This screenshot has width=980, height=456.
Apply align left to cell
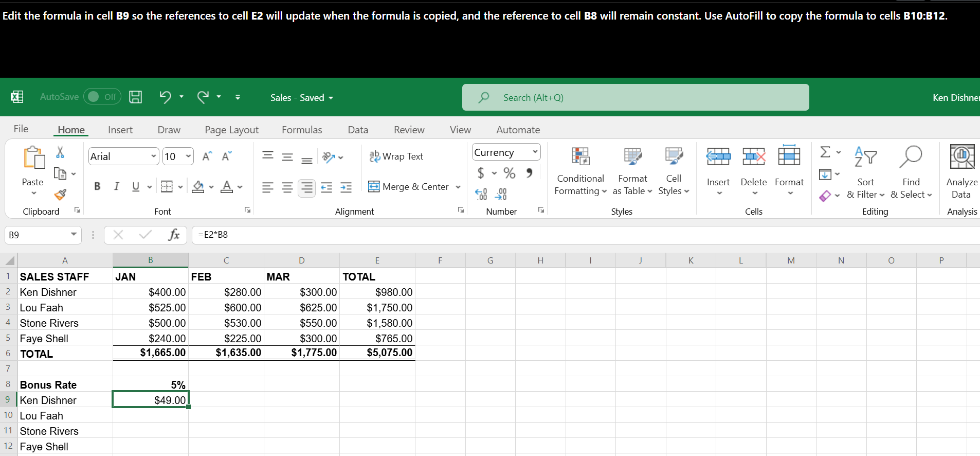(268, 187)
